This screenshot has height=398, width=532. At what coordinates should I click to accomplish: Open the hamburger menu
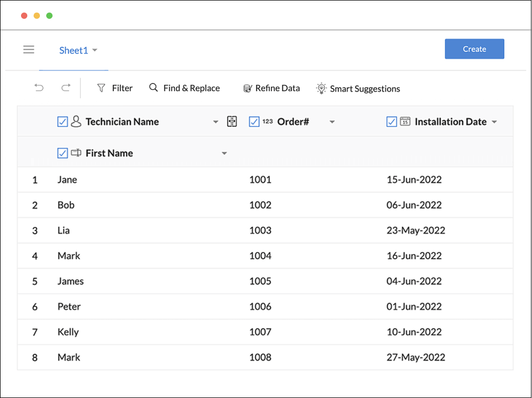point(29,50)
